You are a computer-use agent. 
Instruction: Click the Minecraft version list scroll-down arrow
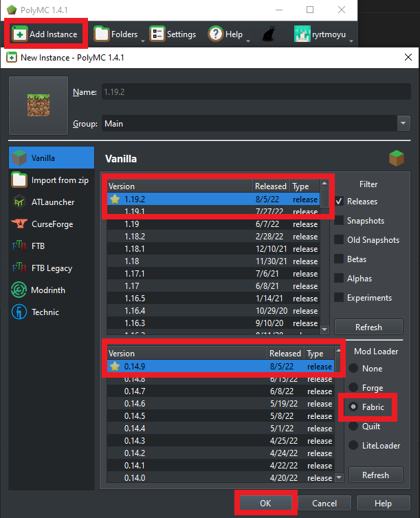(x=324, y=329)
